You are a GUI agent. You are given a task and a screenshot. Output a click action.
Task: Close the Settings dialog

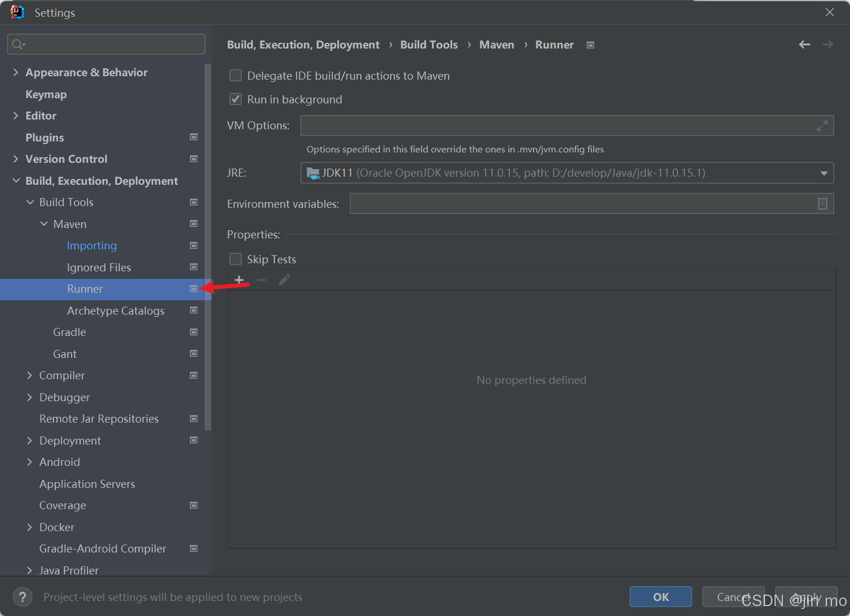pyautogui.click(x=830, y=12)
